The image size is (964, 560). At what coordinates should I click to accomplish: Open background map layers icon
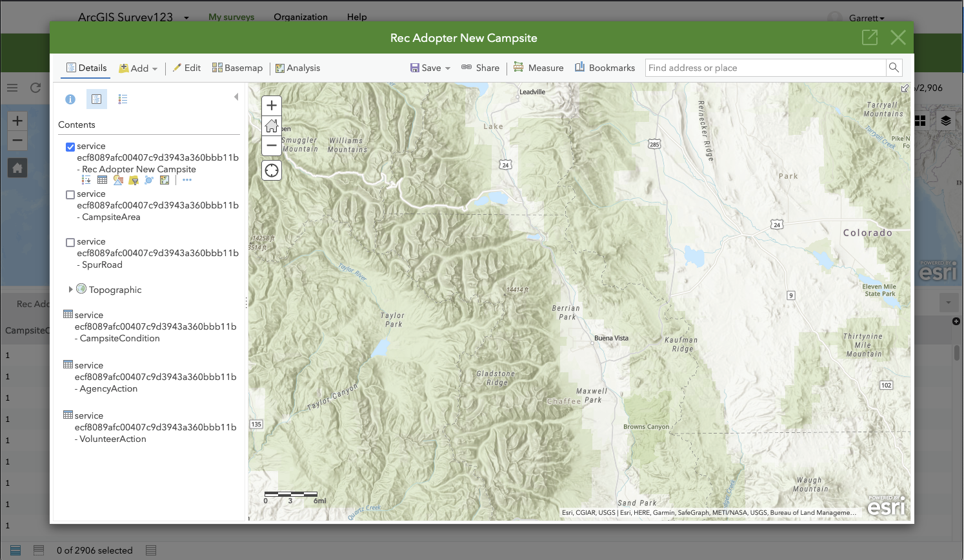(x=945, y=121)
